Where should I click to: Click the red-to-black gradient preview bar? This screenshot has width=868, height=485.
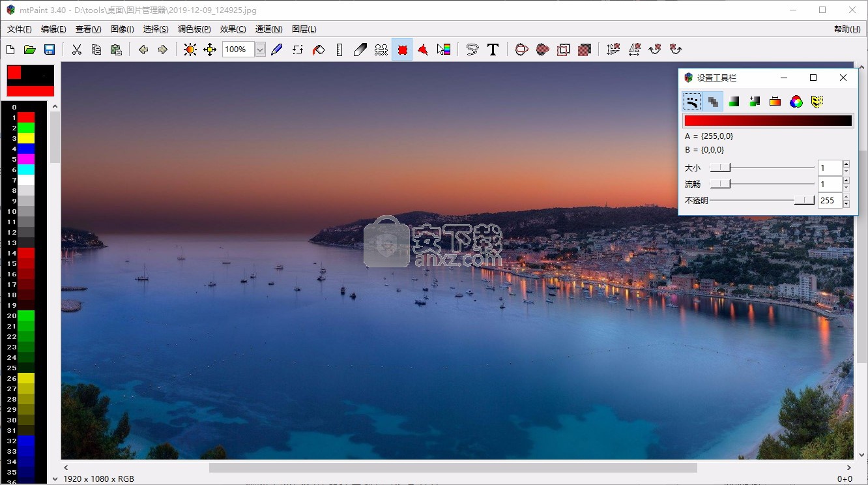(x=768, y=121)
